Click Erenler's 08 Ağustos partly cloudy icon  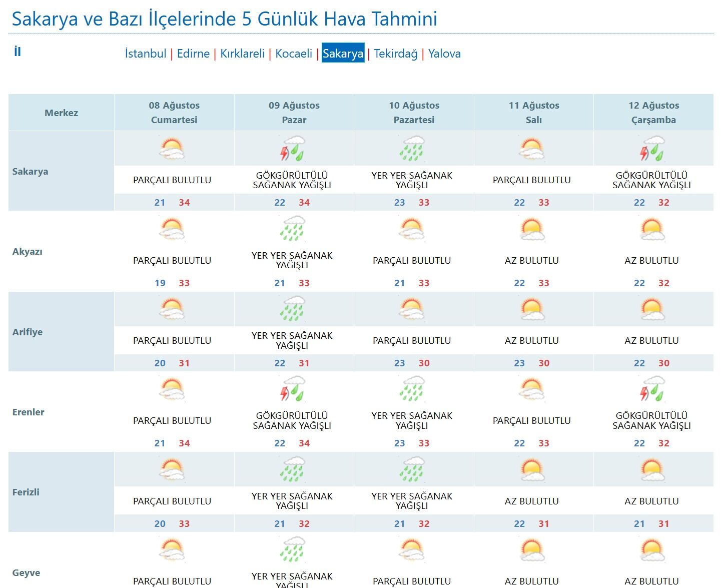(x=172, y=389)
